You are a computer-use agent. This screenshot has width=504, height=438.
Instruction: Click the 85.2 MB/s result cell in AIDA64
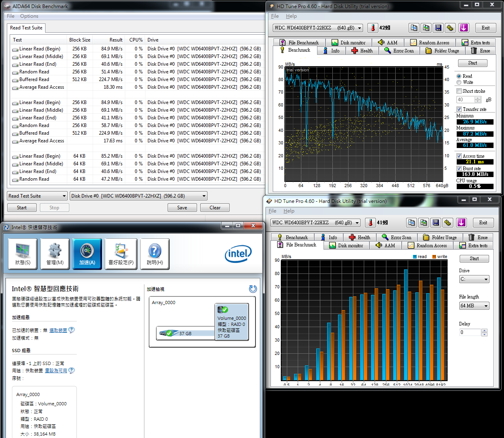click(112, 156)
